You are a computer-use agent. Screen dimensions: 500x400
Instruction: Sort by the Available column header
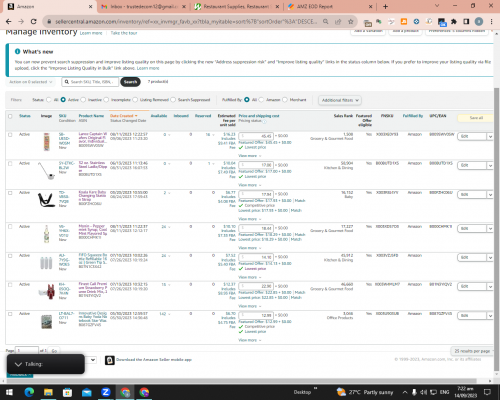pos(159,116)
